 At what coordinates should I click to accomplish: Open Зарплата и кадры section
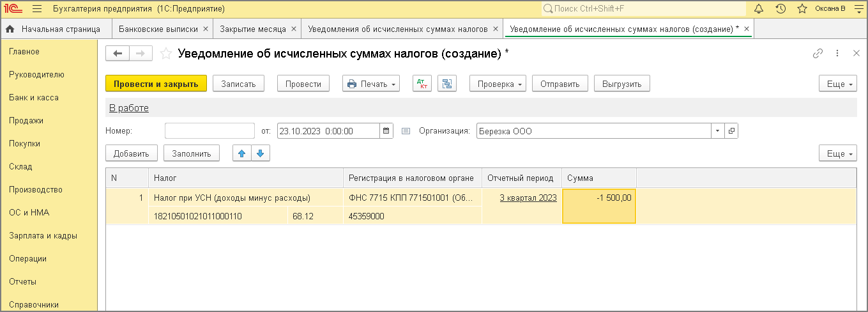(x=43, y=236)
